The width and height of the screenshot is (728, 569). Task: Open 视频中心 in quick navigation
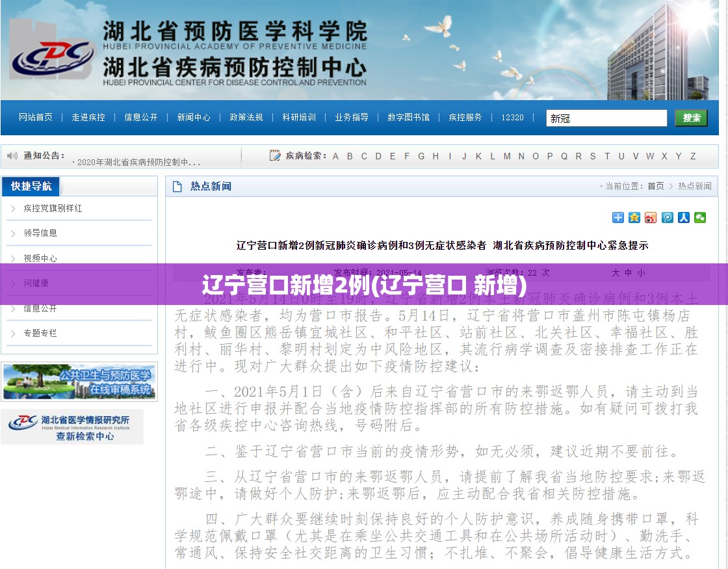point(40,258)
